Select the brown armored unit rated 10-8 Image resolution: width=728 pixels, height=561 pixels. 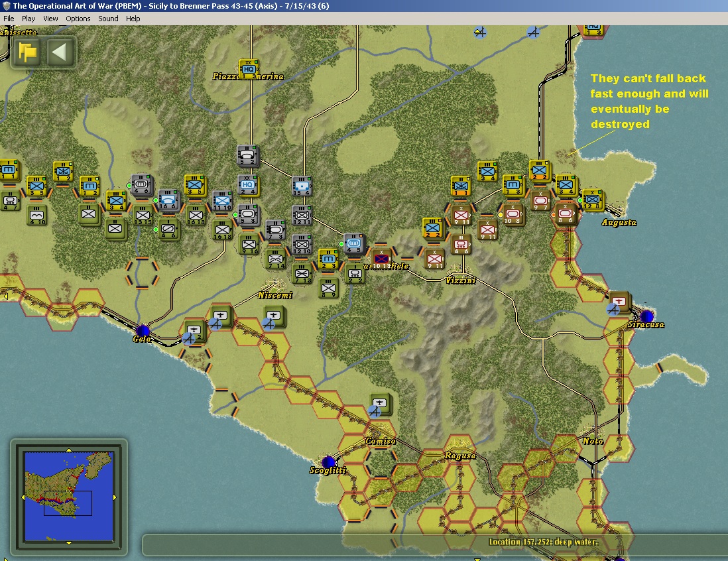pos(513,215)
